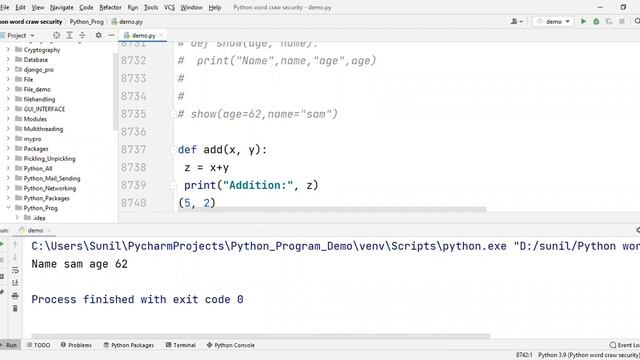This screenshot has height=360, width=640.
Task: Click the collapse-all icon in the Project panel
Action: click(x=82, y=36)
